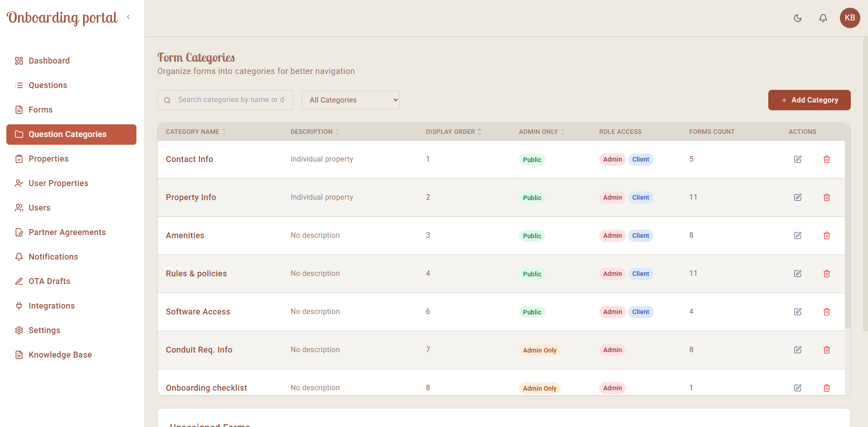Edit the Conduit Req. Info category

[x=798, y=350]
